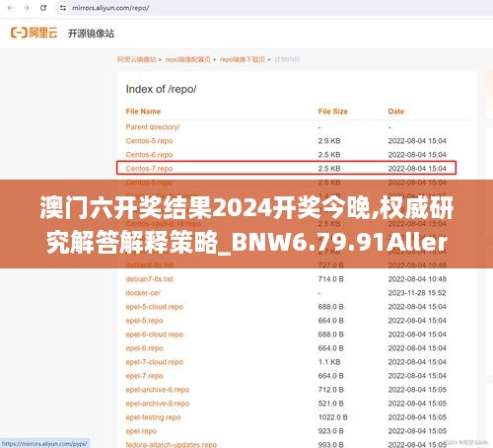Click size 923.0 B of epel.repo

click(330, 431)
